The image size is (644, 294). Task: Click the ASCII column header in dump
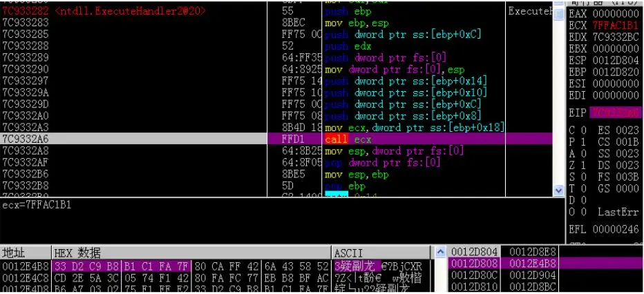[381, 253]
